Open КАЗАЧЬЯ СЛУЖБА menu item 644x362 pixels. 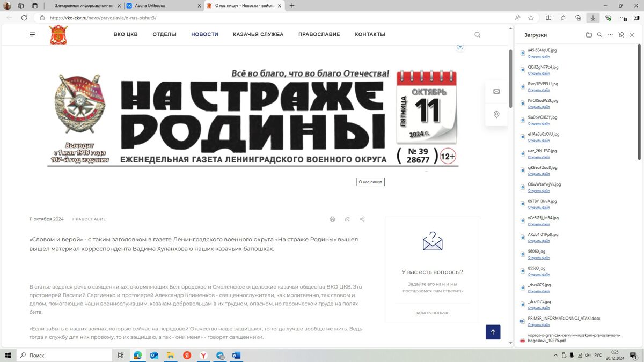(x=258, y=34)
